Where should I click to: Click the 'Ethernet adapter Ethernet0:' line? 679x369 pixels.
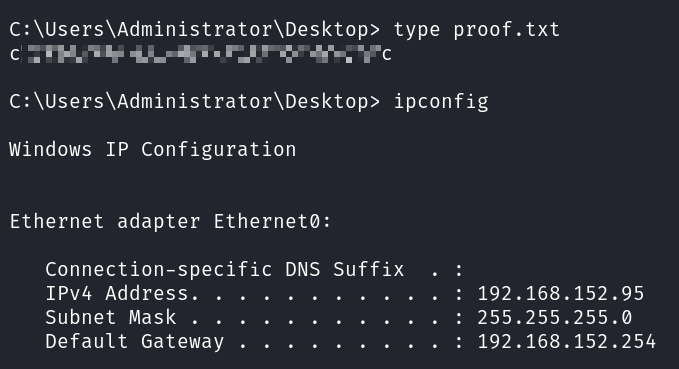tap(170, 221)
